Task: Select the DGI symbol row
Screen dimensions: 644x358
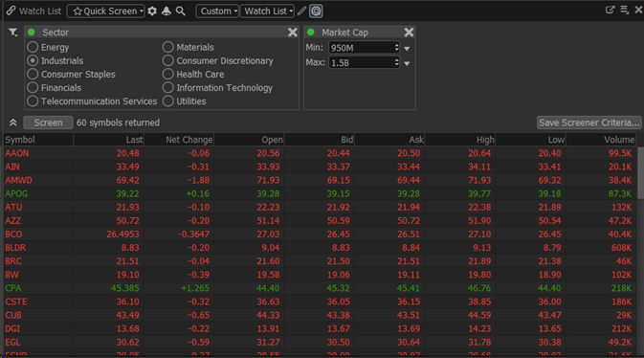Action: (x=321, y=329)
